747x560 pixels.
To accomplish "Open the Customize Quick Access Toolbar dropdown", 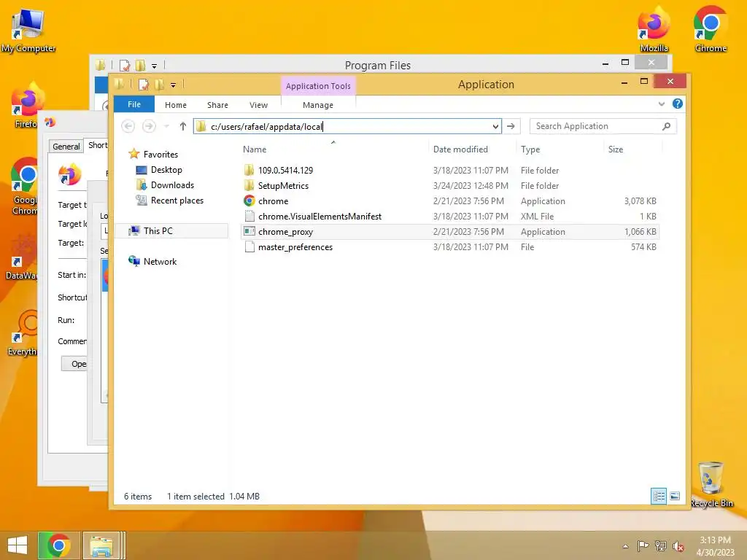I will 174,85.
